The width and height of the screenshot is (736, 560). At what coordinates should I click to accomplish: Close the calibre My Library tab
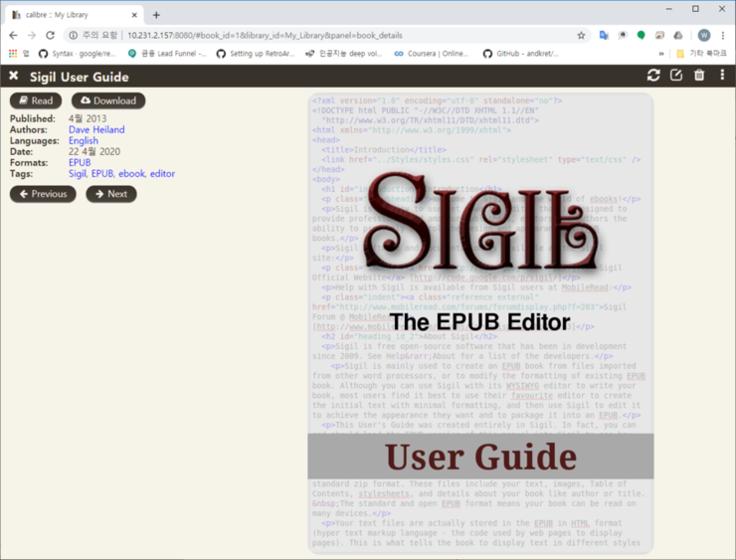134,15
